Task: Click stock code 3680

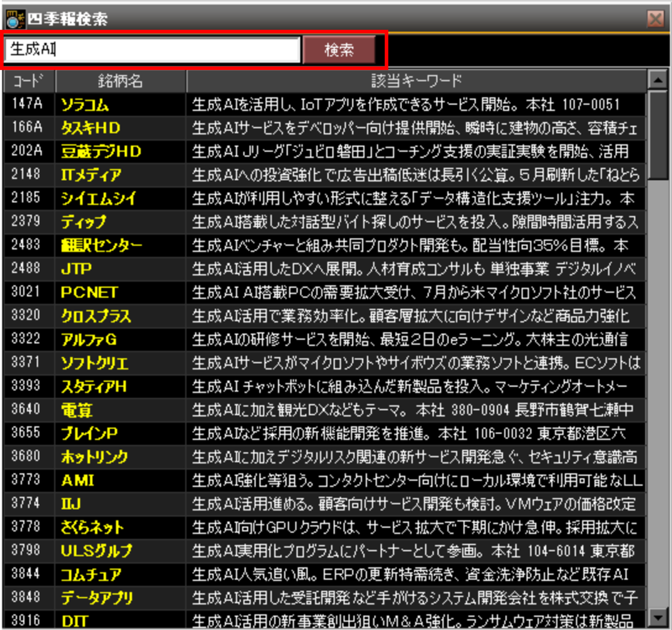Action: 26,456
